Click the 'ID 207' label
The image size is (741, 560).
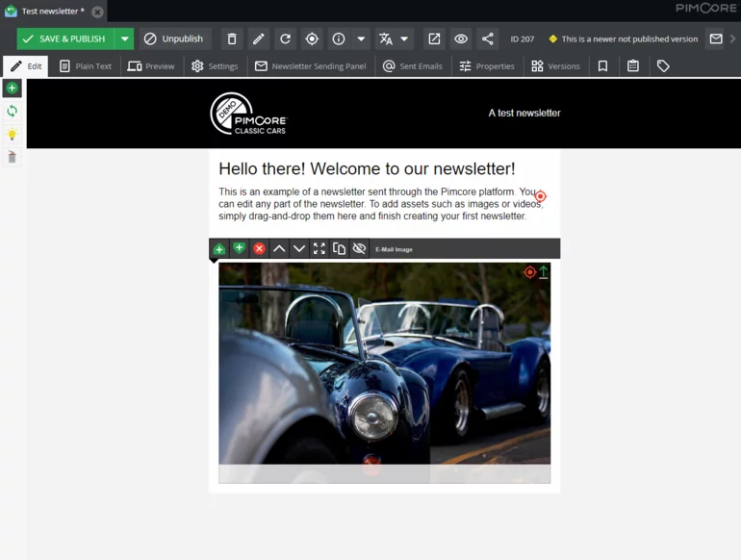coord(523,39)
